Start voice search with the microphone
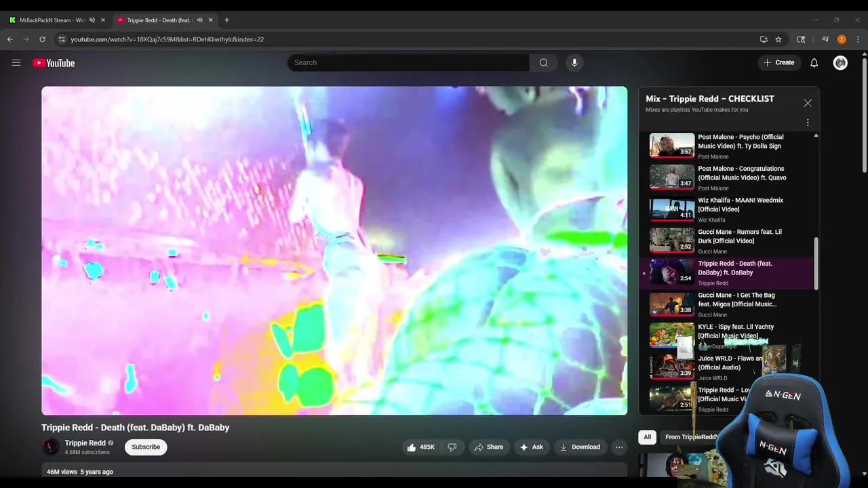The height and width of the screenshot is (488, 868). (x=574, y=63)
